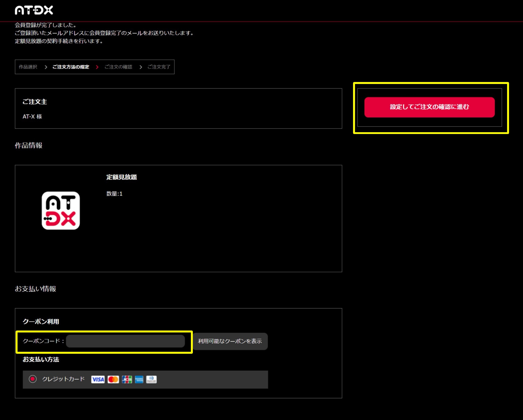Click the AT-DX logo in header
Image resolution: width=523 pixels, height=420 pixels.
pyautogui.click(x=34, y=10)
